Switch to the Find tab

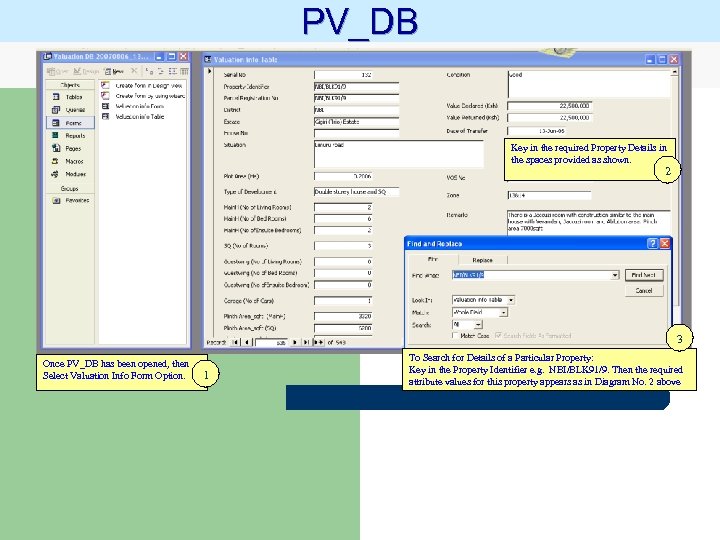click(433, 259)
